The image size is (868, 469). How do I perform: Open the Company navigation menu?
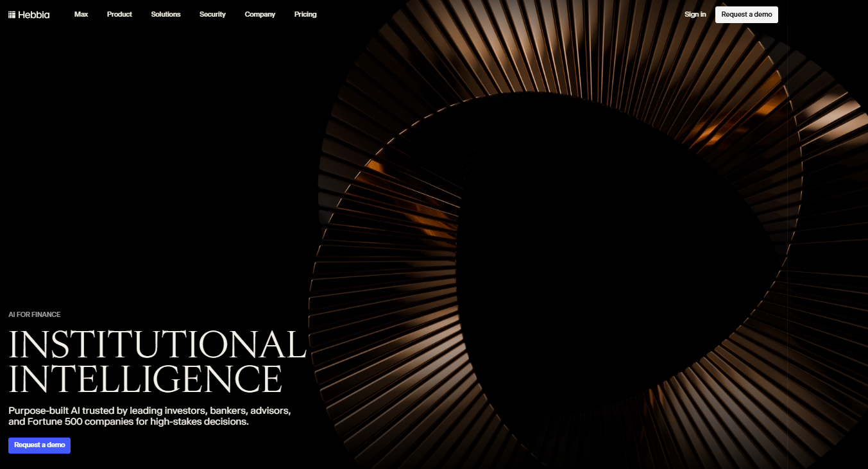point(260,14)
